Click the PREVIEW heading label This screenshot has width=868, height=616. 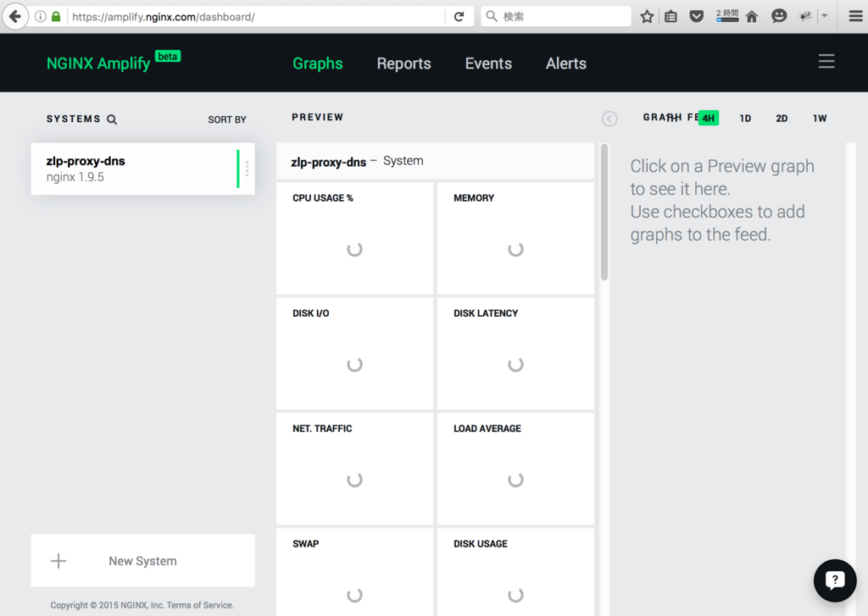coord(318,117)
